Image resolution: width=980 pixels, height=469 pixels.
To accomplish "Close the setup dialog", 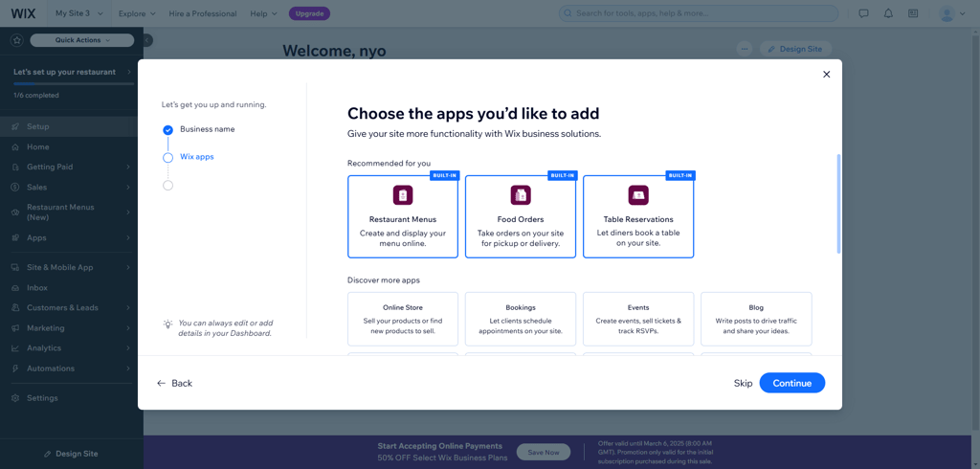I will (x=826, y=74).
